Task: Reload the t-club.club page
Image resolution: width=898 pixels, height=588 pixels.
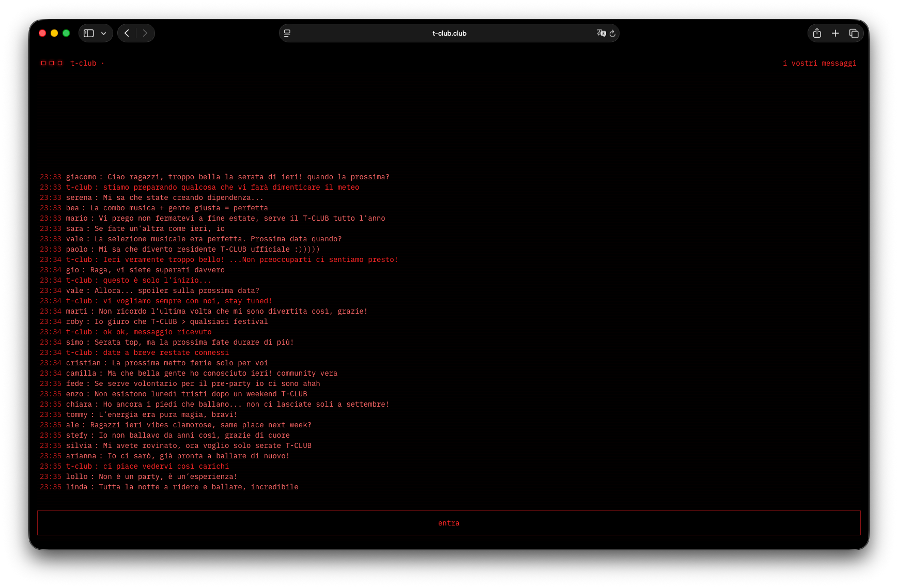Action: click(613, 33)
